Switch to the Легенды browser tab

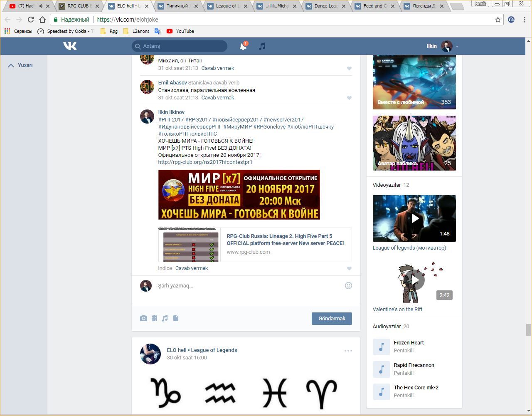pyautogui.click(x=424, y=6)
